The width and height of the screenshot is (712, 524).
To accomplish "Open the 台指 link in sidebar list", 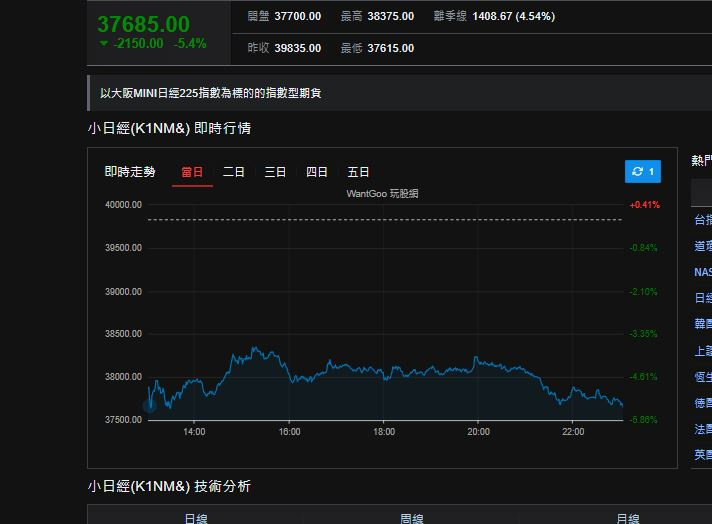I will [703, 220].
